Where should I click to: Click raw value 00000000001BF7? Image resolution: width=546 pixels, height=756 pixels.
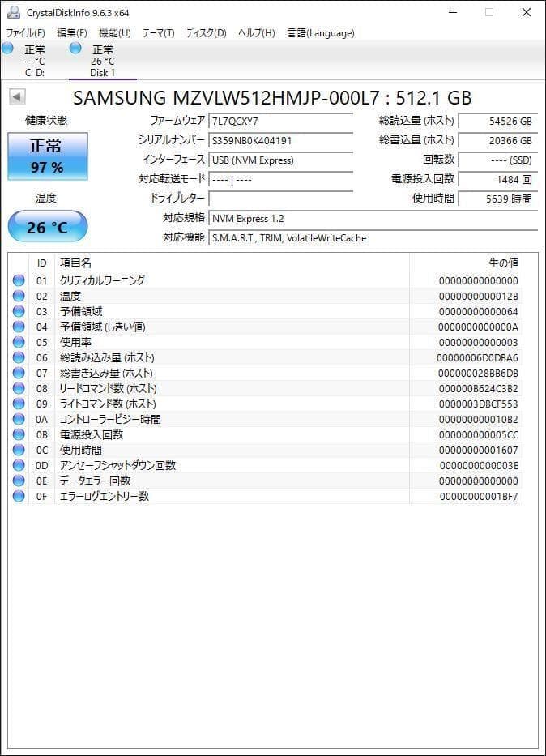tap(479, 496)
